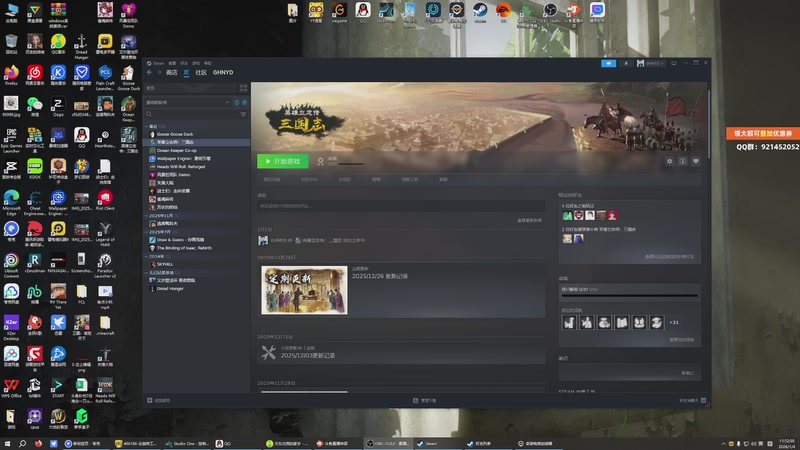Click achievement progress bar

point(630,295)
